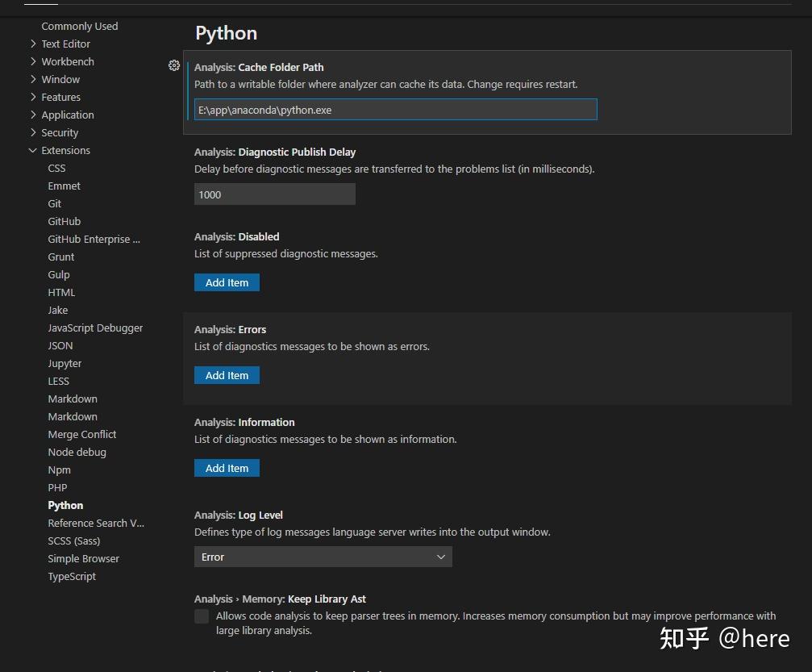Expand the Application settings section
This screenshot has width=812, height=672.
68,115
